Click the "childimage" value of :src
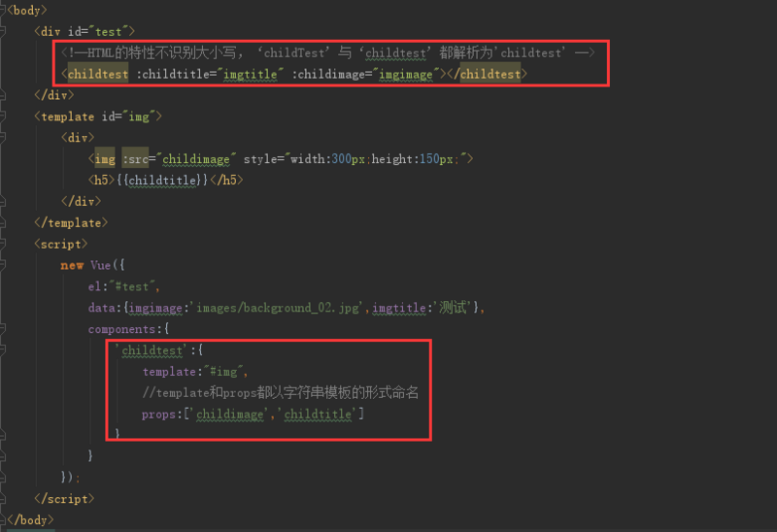 point(196,159)
